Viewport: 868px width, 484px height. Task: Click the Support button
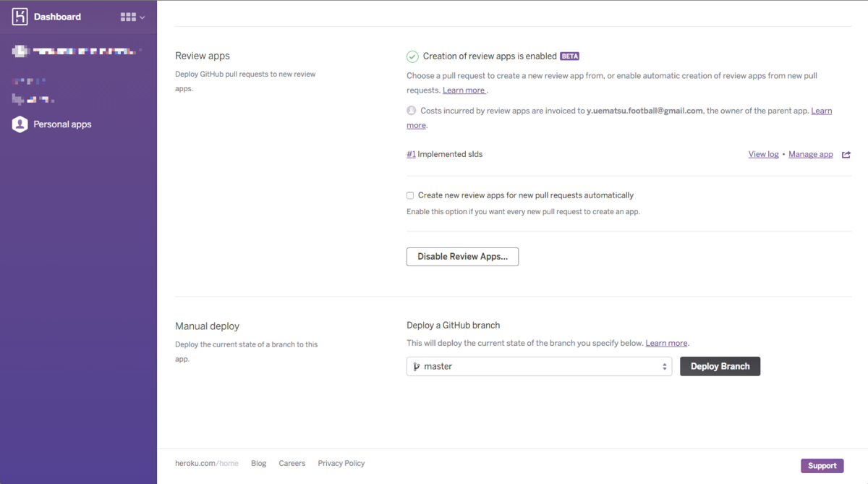tap(822, 466)
